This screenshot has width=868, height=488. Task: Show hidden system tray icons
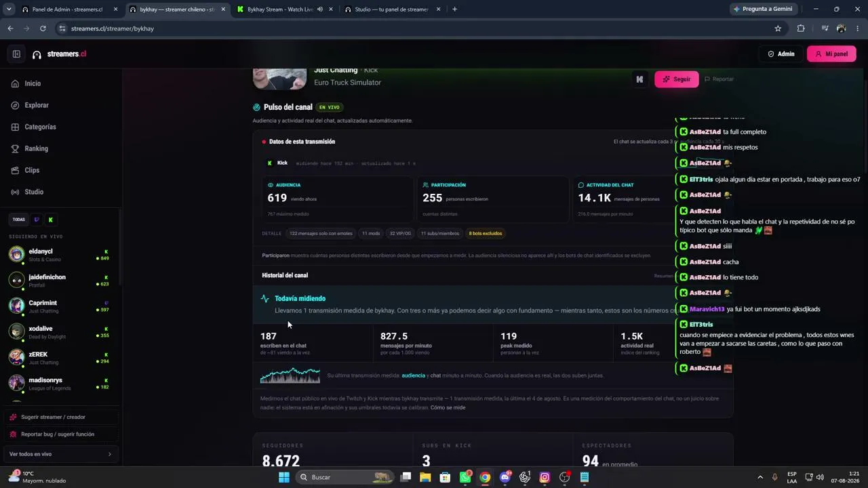coord(760,477)
